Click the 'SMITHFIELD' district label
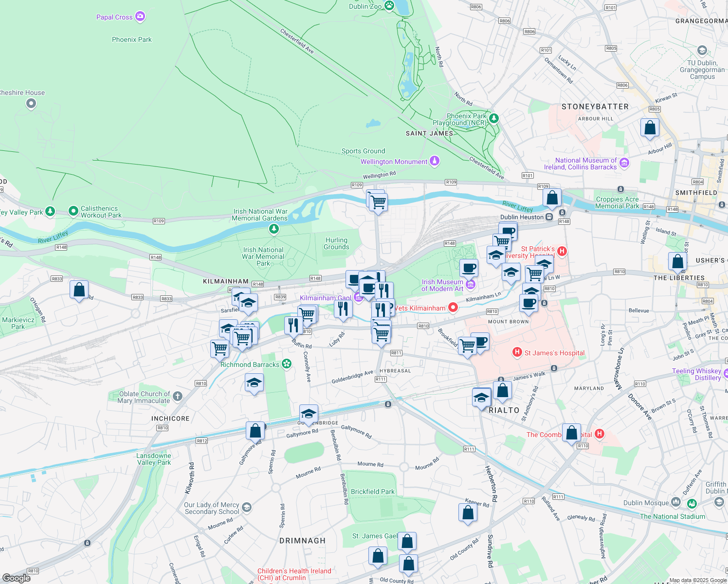 pos(696,193)
